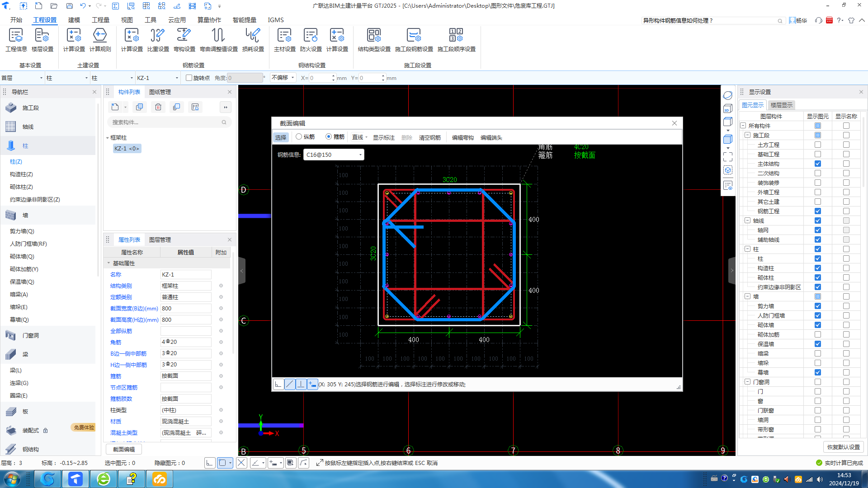Image resolution: width=868 pixels, height=488 pixels.
Task: Collapse 施工段 group in display settings
Action: [x=747, y=135]
